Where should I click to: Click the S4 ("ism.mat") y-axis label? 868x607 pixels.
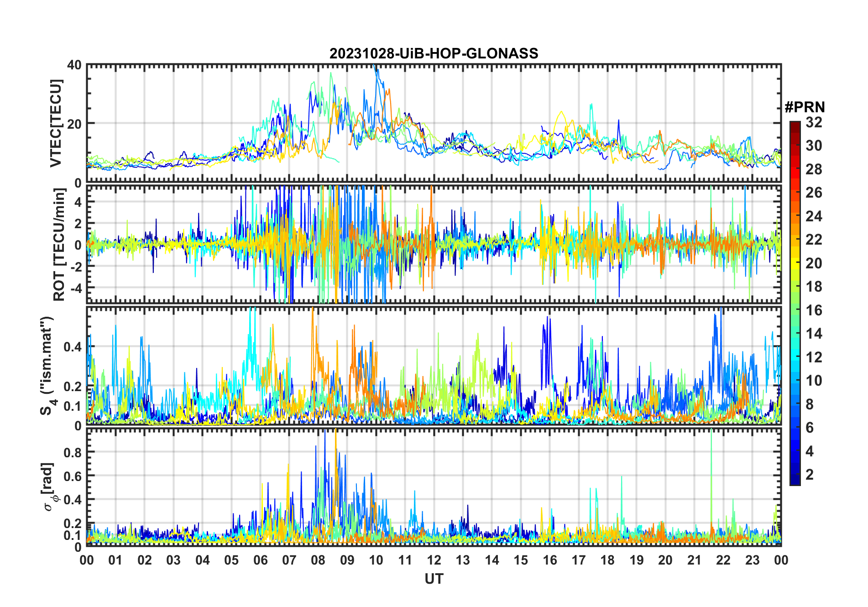point(47,366)
